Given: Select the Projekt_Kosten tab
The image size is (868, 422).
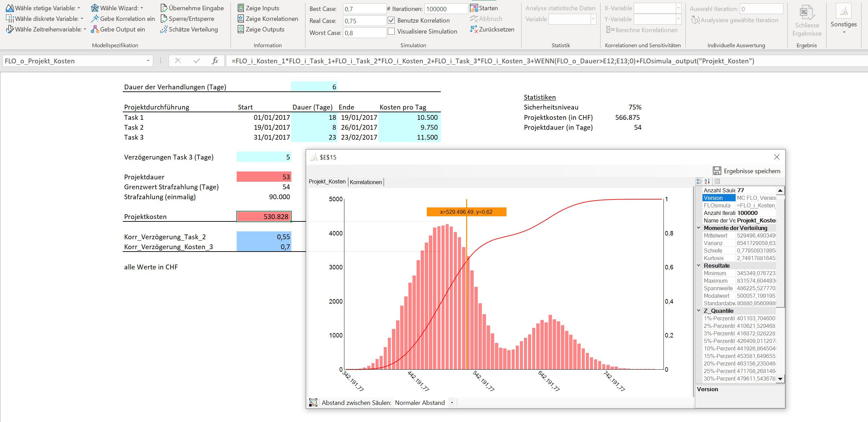Looking at the screenshot, I should [327, 182].
